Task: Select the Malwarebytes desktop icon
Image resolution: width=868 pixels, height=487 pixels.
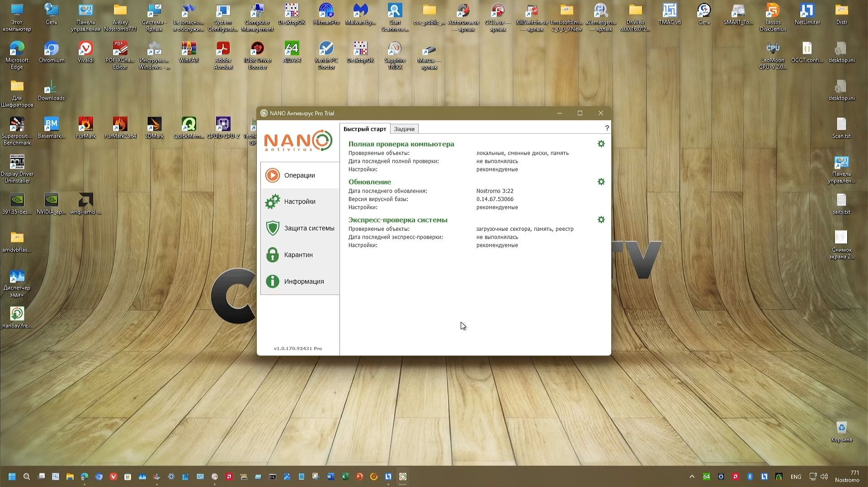Action: 360,14
